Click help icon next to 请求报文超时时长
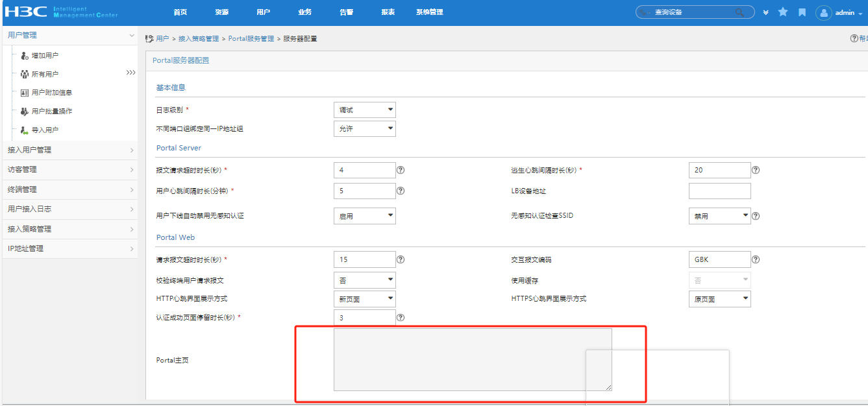Viewport: 868px width, 406px height. click(x=401, y=259)
